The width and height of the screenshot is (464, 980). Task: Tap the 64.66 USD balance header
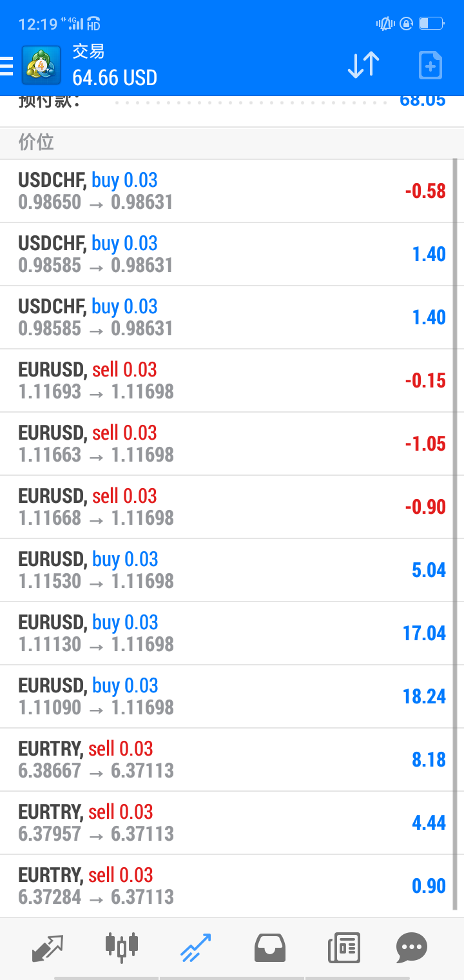(115, 78)
